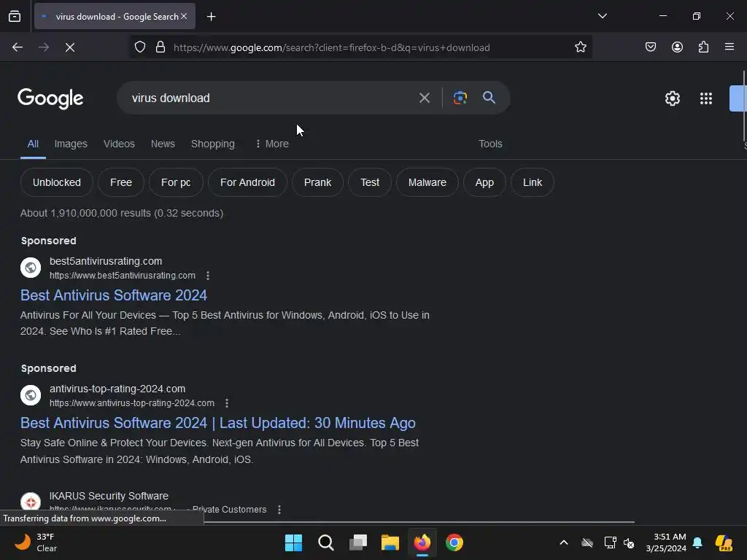Launch Google Chrome from taskbar
This screenshot has height=560, width=747.
pos(454,542)
